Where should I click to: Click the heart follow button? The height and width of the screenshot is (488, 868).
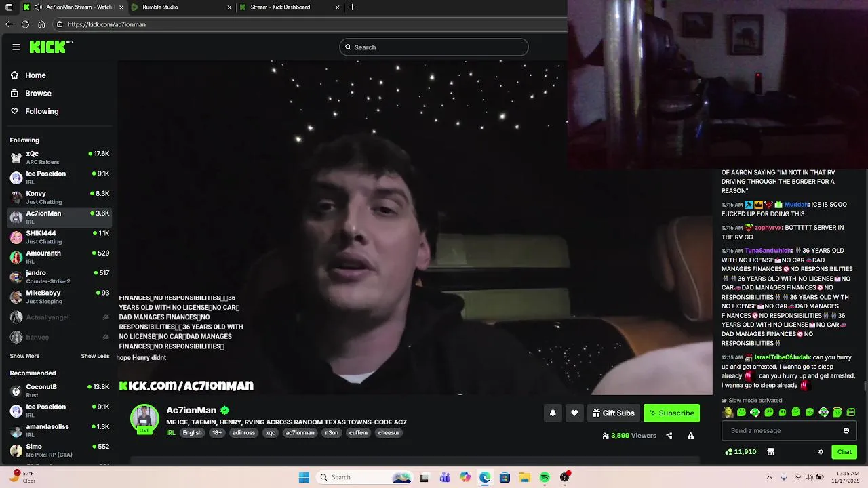coord(574,413)
